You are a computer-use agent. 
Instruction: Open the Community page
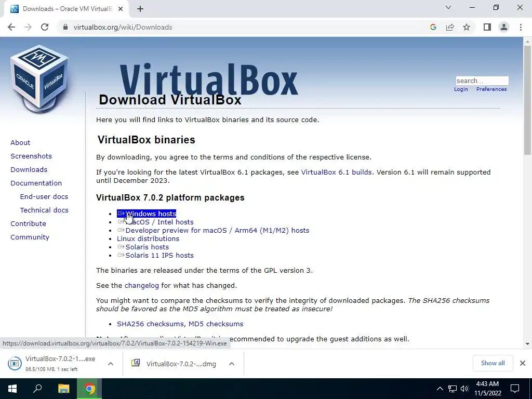pyautogui.click(x=30, y=237)
